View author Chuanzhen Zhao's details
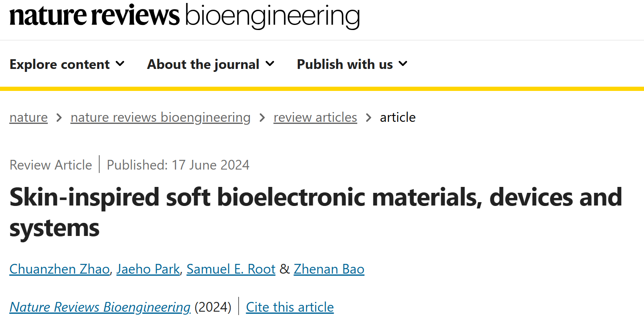This screenshot has width=644, height=329. 60,269
